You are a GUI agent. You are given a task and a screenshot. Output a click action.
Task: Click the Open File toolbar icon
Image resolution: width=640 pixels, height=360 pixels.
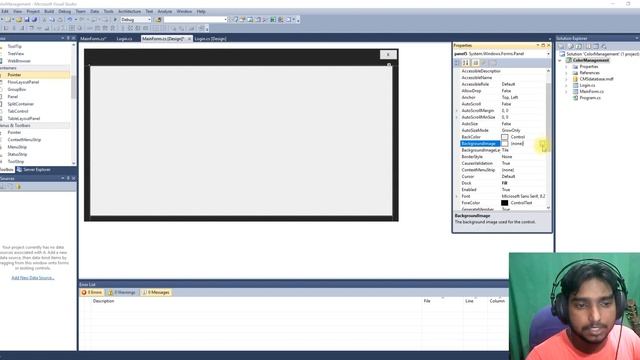click(x=19, y=20)
